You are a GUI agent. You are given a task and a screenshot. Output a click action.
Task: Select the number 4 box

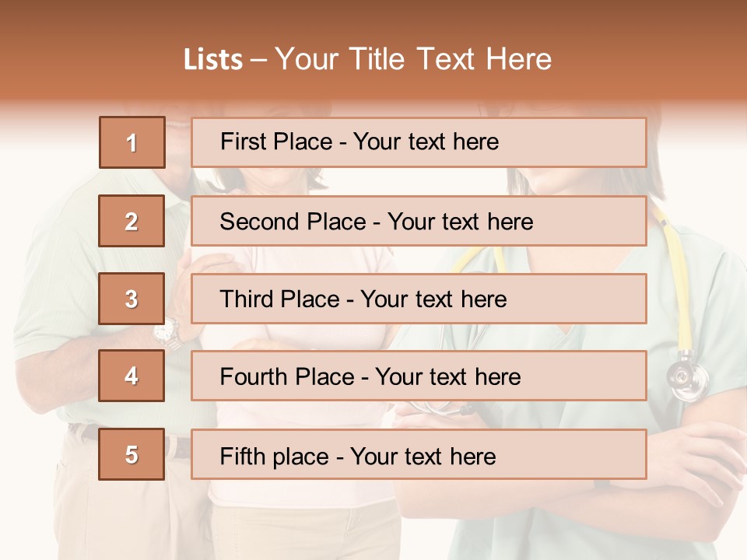click(132, 376)
